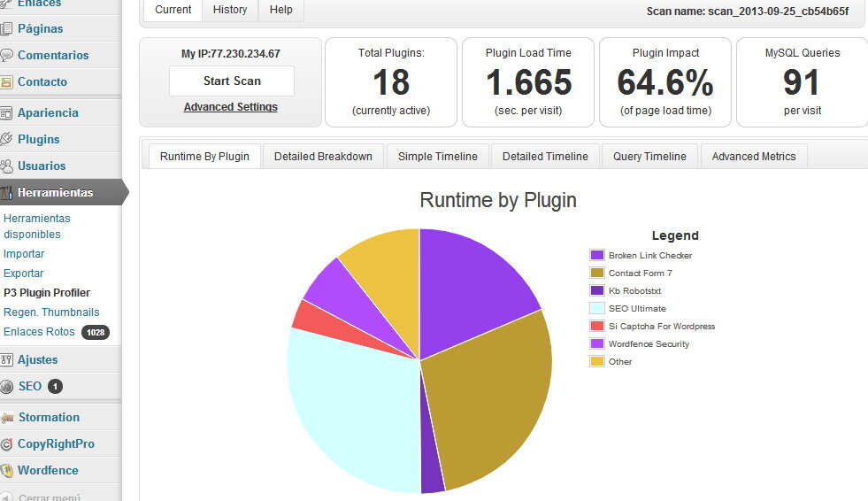The image size is (868, 501).
Task: Click the Stormation menu icon
Action: coord(7,418)
